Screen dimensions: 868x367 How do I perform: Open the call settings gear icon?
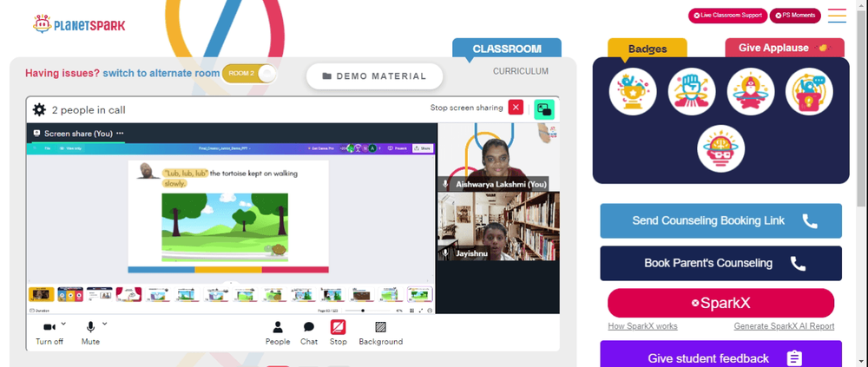click(39, 109)
